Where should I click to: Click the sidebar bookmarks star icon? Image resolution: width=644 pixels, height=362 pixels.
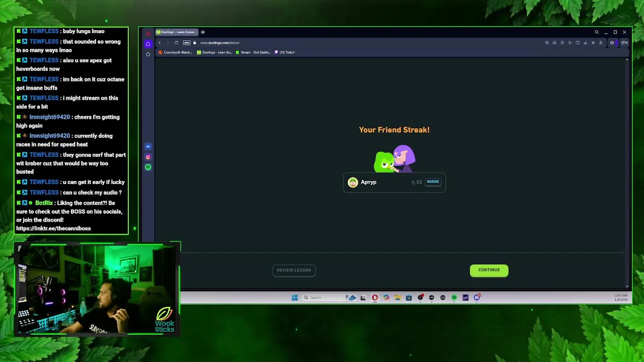point(148,54)
